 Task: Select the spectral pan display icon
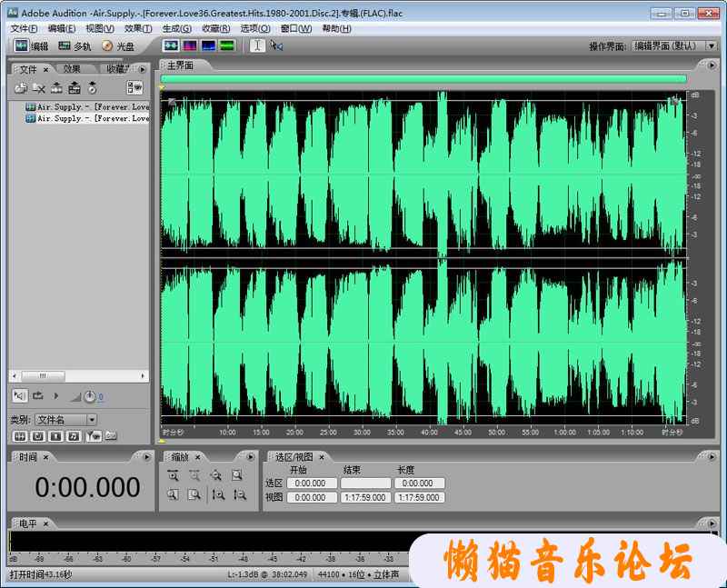pyautogui.click(x=209, y=45)
